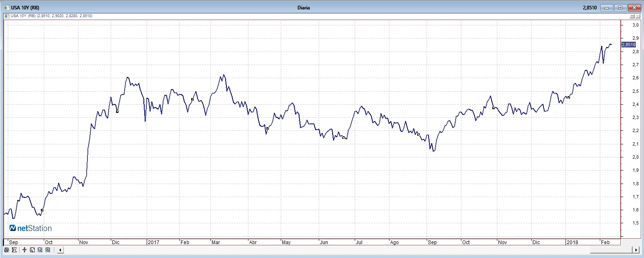Click the '2017' label on the time axis
644x258 pixels.
(x=153, y=242)
